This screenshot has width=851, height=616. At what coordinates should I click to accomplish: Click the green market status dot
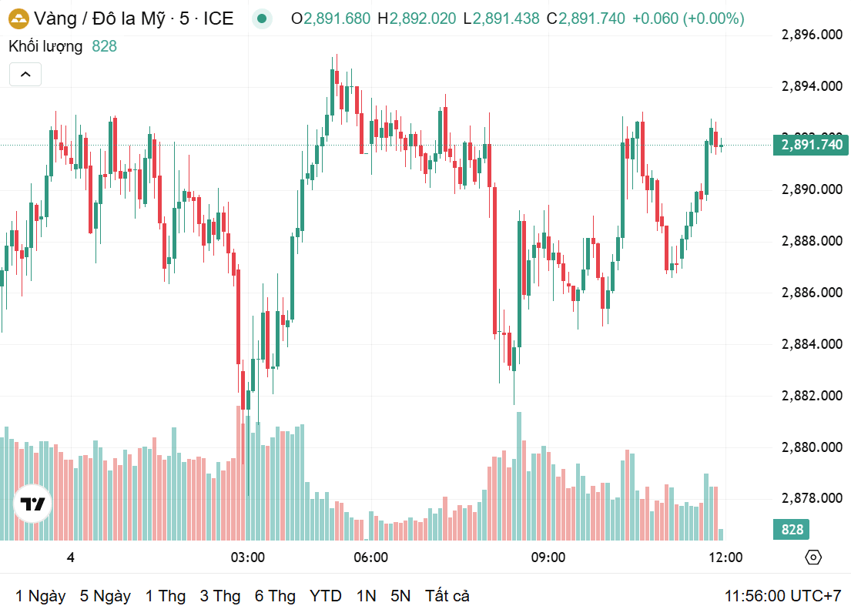coord(262,19)
